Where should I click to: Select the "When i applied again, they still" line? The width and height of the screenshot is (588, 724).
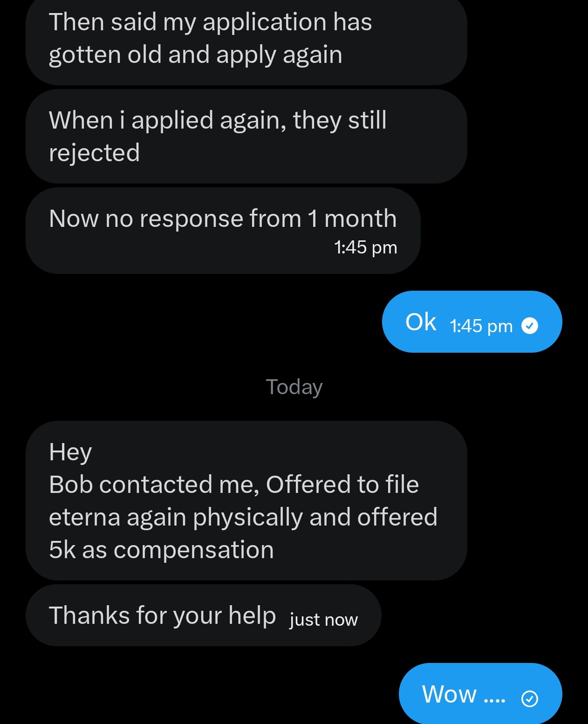(218, 120)
